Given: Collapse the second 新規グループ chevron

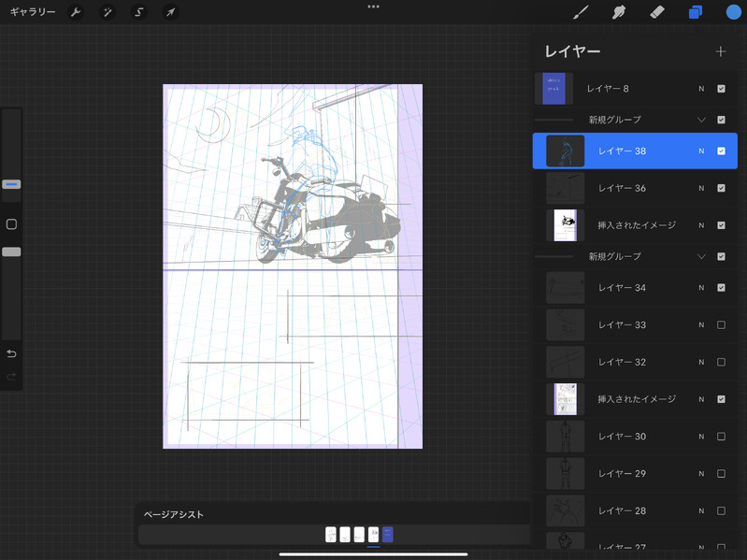Looking at the screenshot, I should click(x=702, y=256).
